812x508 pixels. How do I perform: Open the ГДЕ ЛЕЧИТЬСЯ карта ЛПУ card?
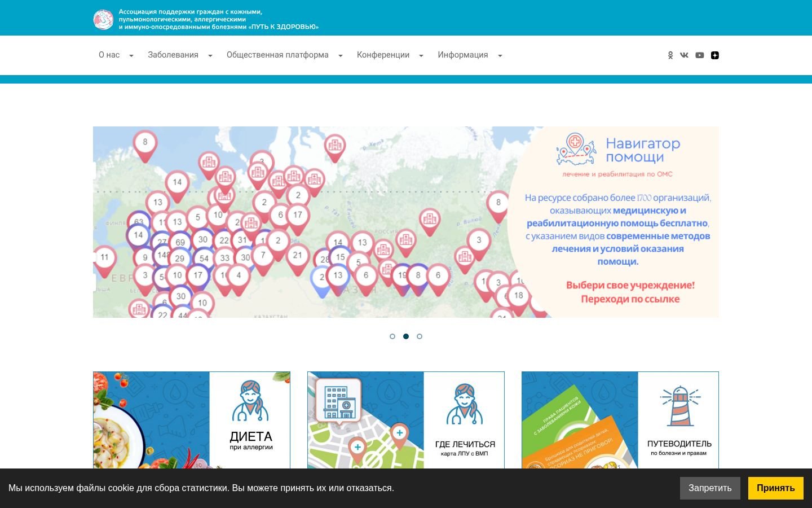(406, 420)
